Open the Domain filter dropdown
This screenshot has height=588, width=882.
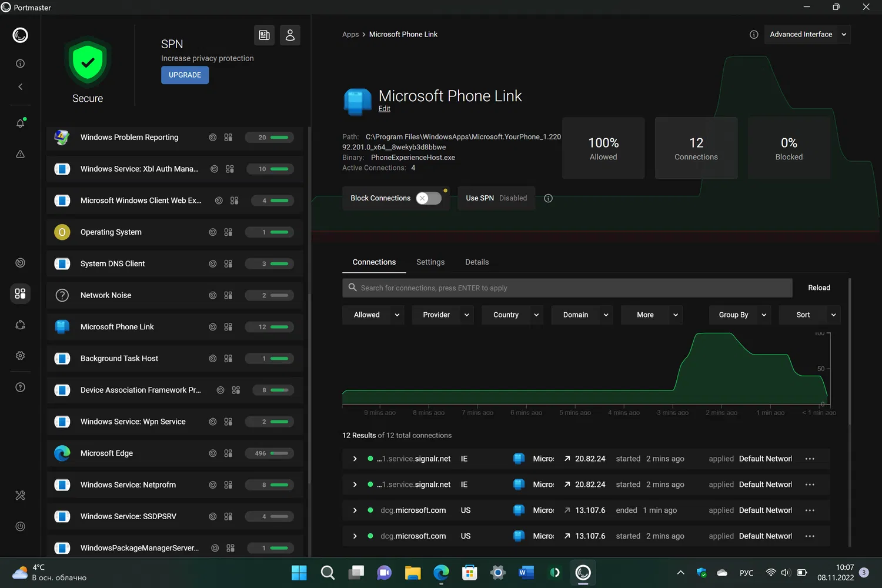(x=582, y=315)
